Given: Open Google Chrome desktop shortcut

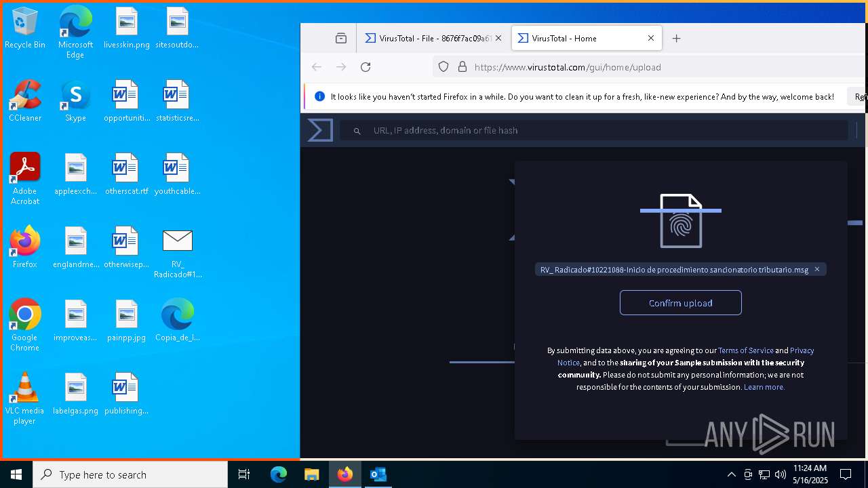Looking at the screenshot, I should (x=25, y=325).
